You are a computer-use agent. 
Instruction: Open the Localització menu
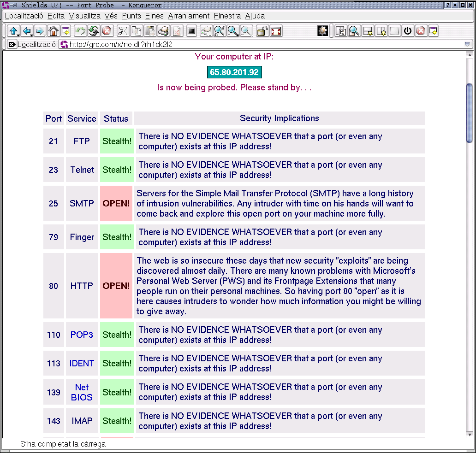[24, 16]
